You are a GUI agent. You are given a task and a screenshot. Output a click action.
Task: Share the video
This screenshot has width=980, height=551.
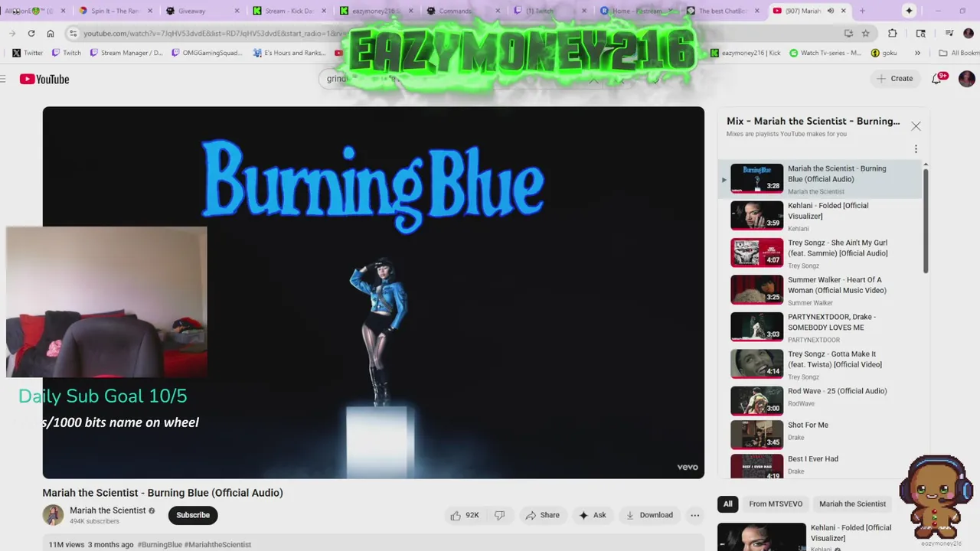542,515
